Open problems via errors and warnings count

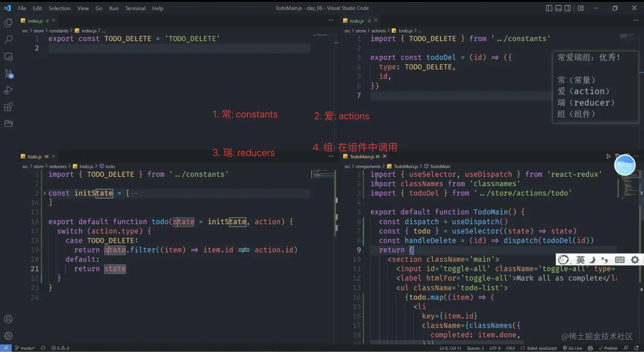pos(60,348)
